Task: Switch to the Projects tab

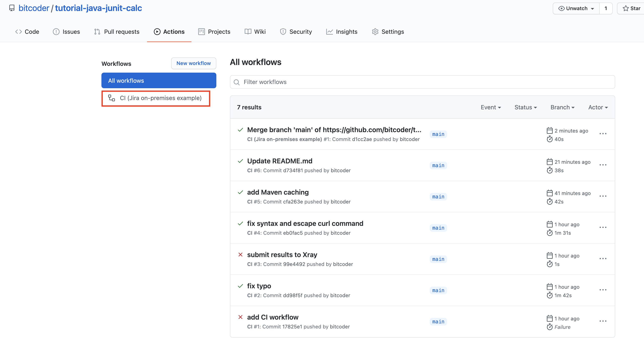Action: (x=214, y=32)
